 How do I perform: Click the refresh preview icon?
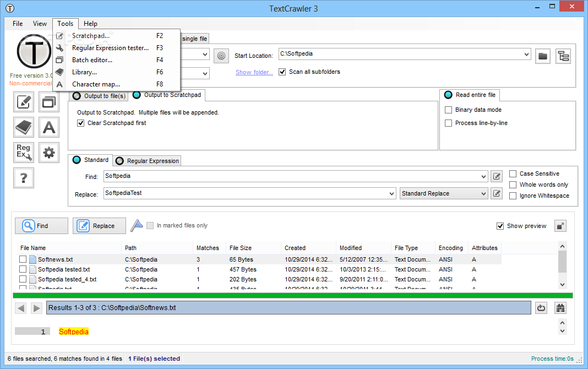coord(541,308)
